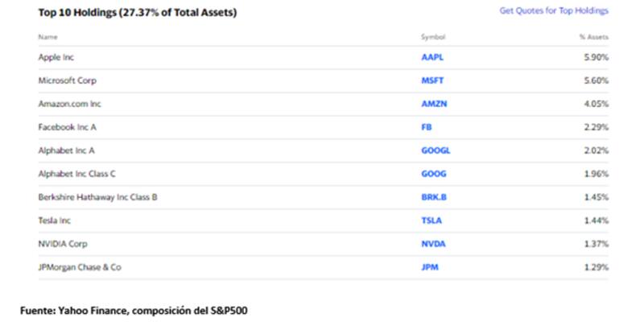
Task: Click the Symbol column header
Action: click(432, 38)
